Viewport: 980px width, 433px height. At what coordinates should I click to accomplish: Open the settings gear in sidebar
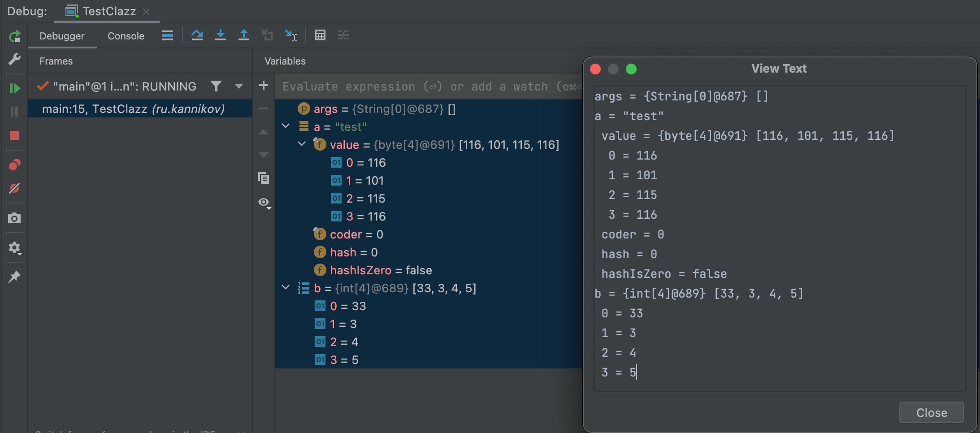(x=14, y=248)
